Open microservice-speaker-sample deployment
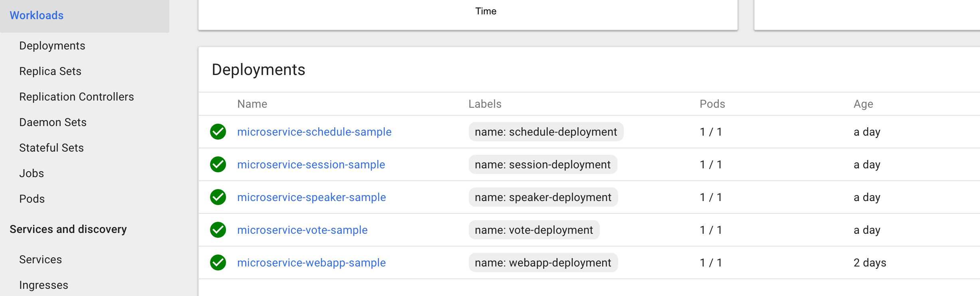980x296 pixels. click(311, 197)
